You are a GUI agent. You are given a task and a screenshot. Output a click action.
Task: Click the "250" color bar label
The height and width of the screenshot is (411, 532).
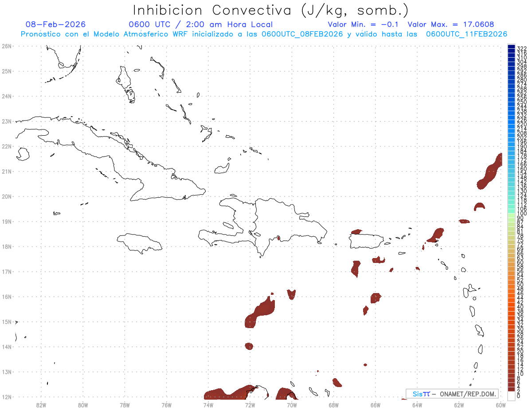click(522, 102)
